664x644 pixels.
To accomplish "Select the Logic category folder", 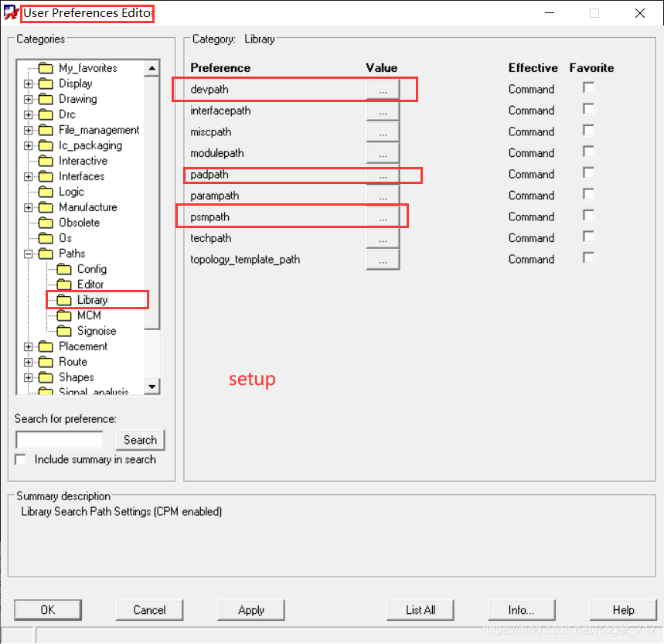I will click(46, 192).
